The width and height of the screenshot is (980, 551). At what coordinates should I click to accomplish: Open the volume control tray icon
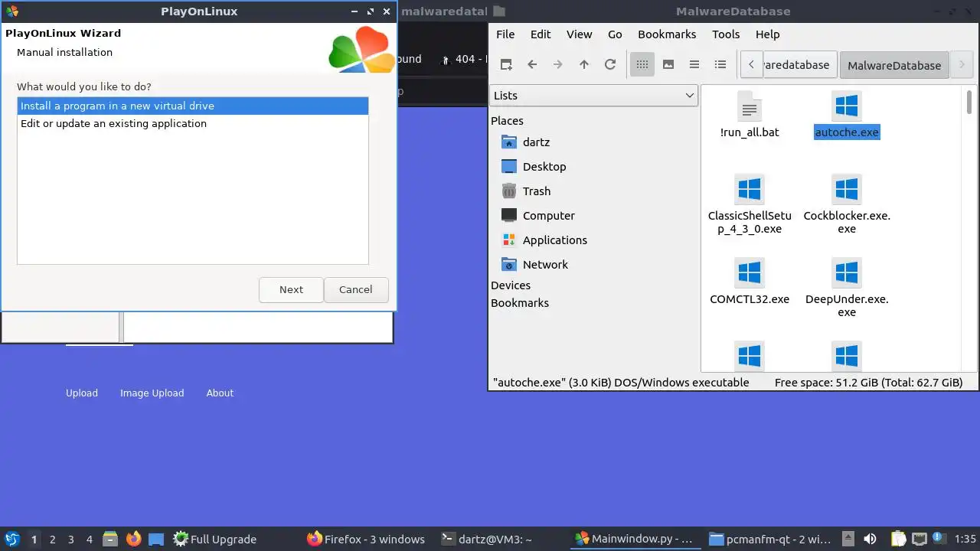point(870,539)
